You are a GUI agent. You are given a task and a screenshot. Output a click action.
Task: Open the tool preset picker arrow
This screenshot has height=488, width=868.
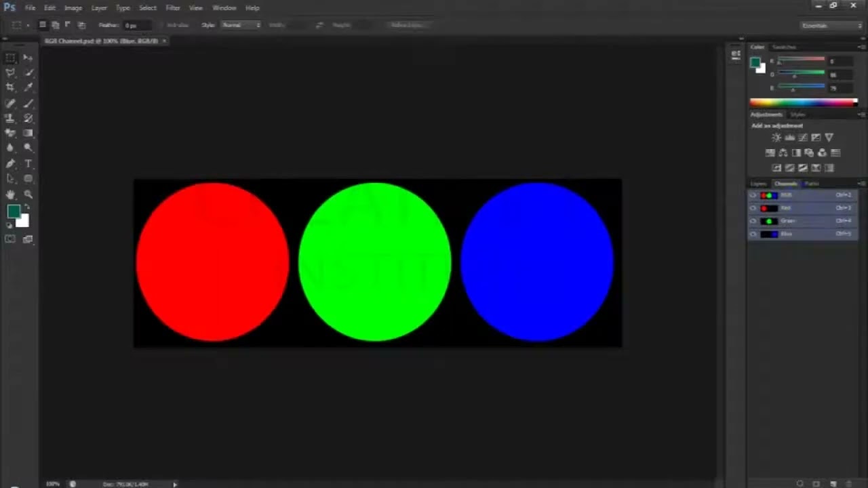27,25
